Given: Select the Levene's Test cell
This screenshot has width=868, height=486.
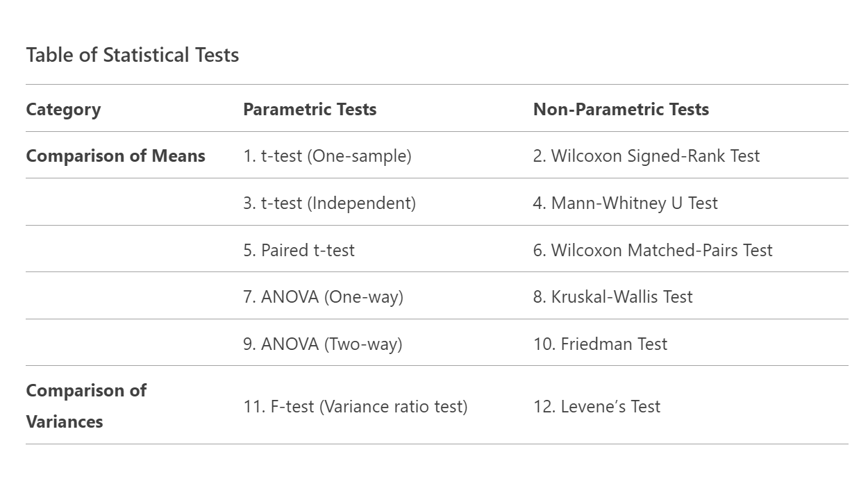Looking at the screenshot, I should (x=596, y=406).
